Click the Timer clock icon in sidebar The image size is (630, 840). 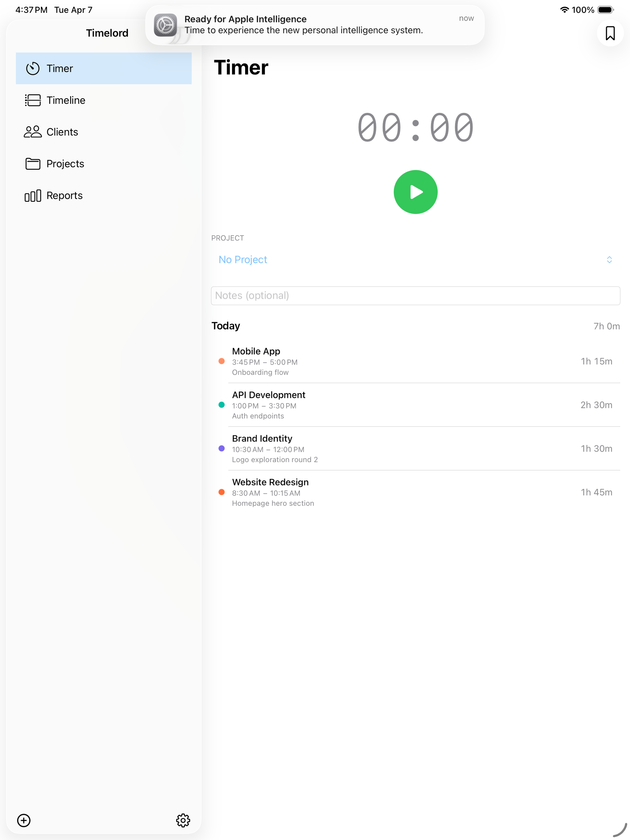[33, 68]
